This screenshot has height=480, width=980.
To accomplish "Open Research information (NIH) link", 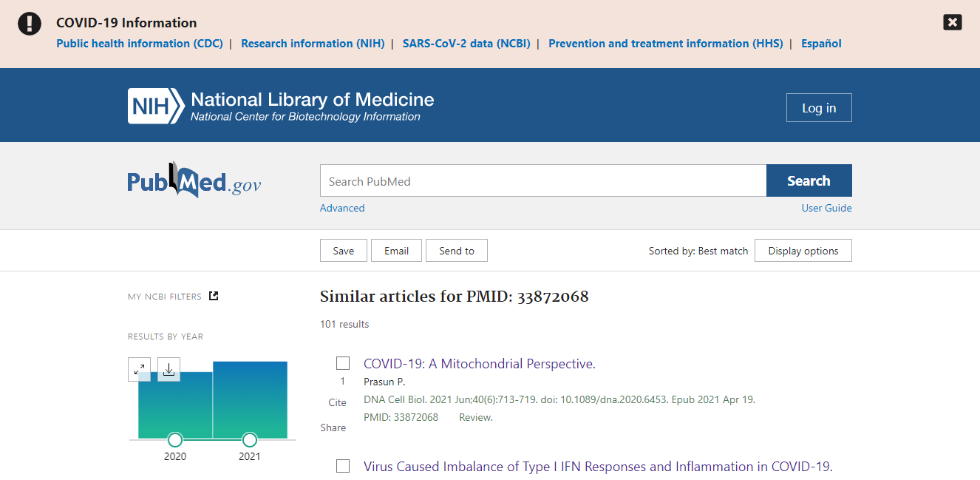I will [313, 44].
